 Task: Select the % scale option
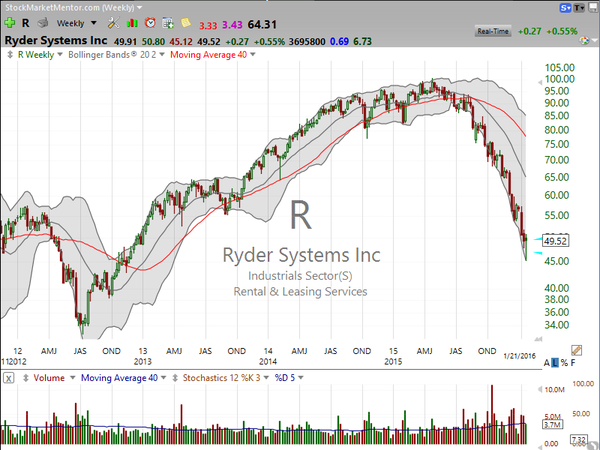click(x=564, y=363)
